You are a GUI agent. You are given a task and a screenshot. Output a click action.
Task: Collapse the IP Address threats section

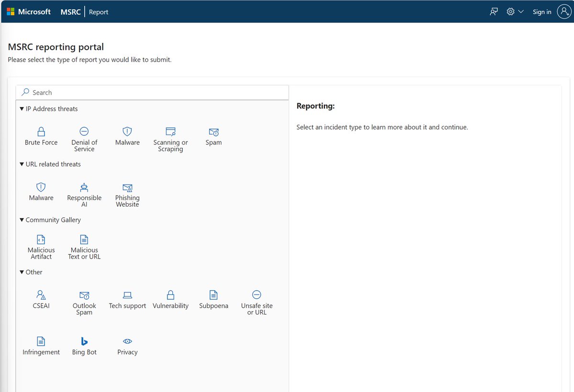[x=48, y=109]
